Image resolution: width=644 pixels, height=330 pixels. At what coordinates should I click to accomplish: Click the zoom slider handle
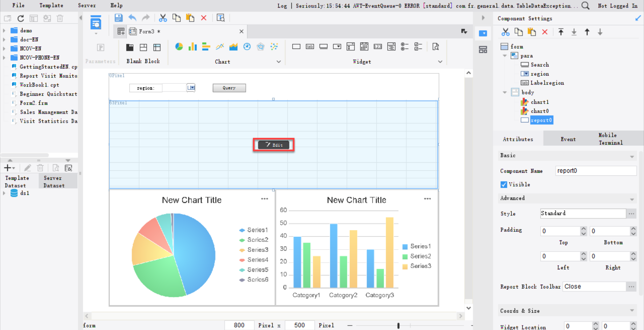[x=398, y=326]
